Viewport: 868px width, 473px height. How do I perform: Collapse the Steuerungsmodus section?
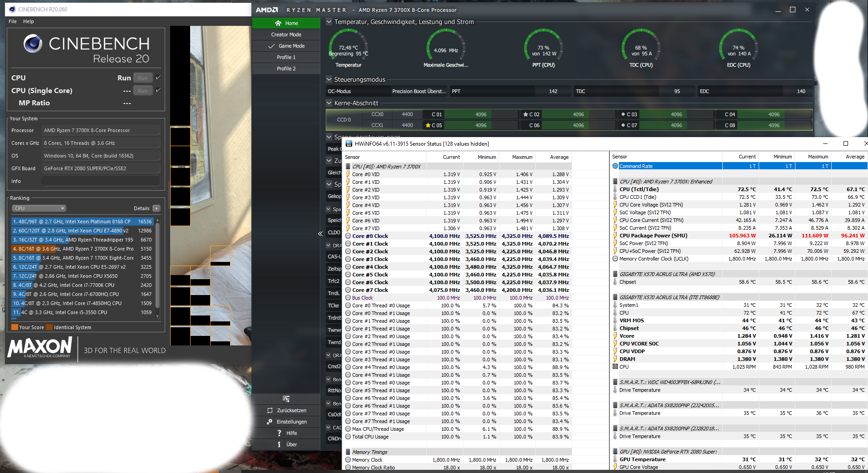pyautogui.click(x=329, y=79)
